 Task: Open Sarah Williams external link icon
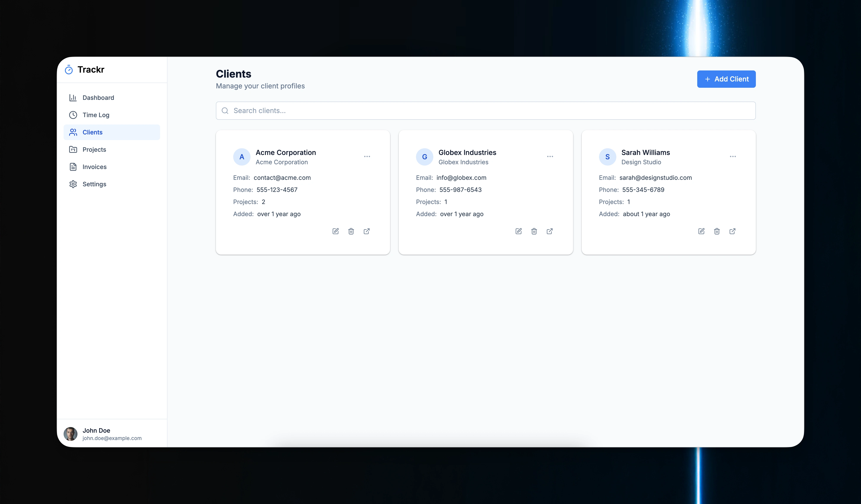(732, 231)
